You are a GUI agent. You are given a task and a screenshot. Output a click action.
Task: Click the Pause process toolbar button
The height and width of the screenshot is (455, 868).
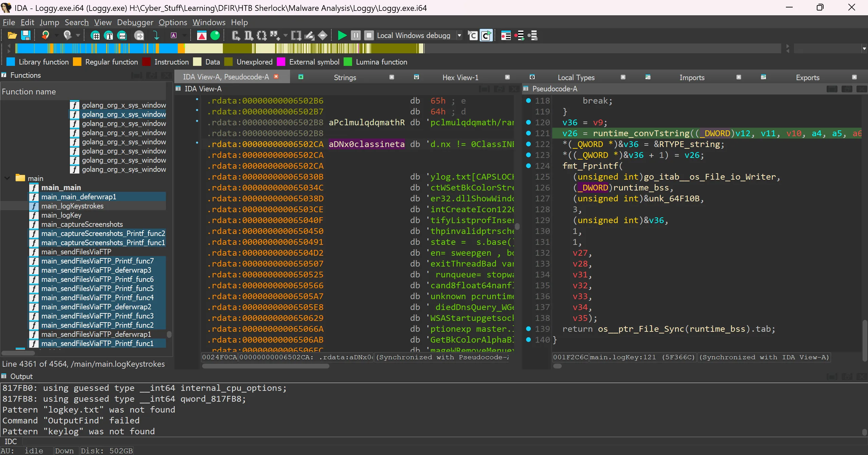click(x=355, y=35)
